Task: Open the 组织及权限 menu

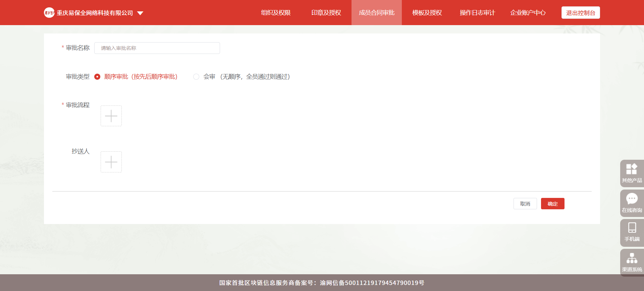Action: (276, 13)
